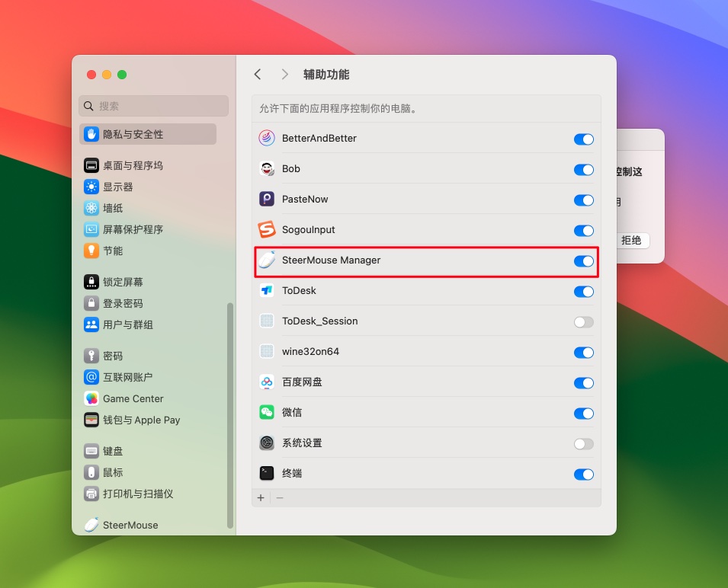Click the 微信 app icon in the list
Screen dimensions: 728x588
coord(268,414)
